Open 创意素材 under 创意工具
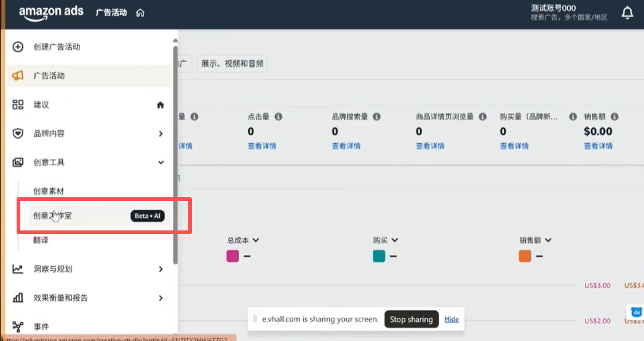This screenshot has width=644, height=341. (49, 191)
